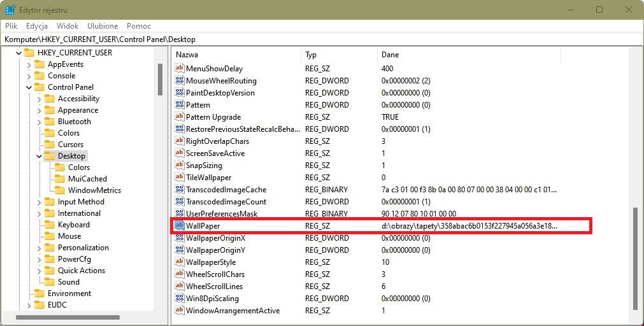Click the Personalization folder icon

tap(50, 248)
